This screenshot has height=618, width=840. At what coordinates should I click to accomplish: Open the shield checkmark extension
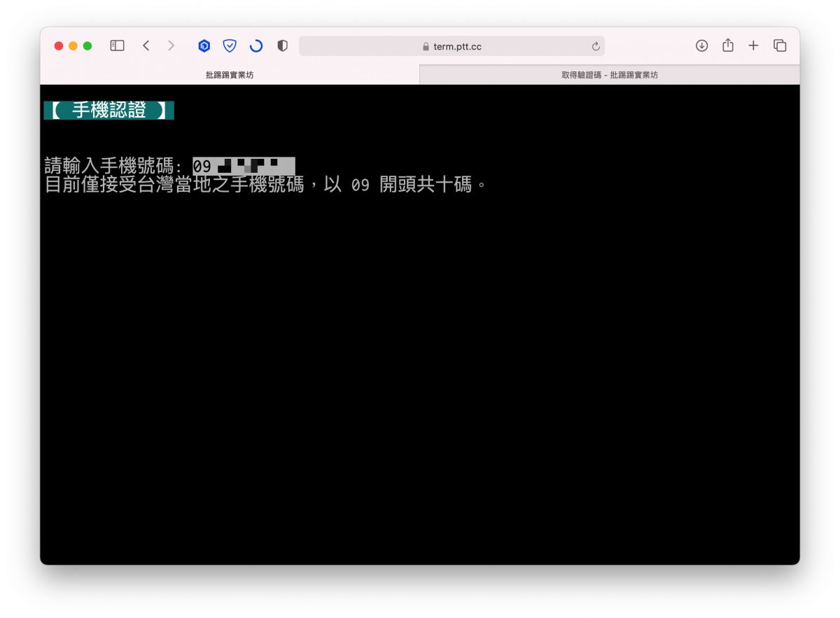230,46
